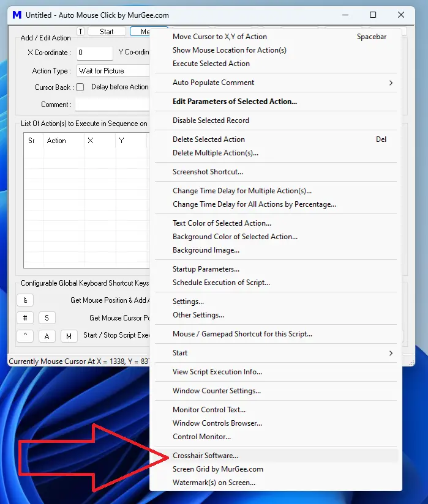Open Text Color of Selected Action
428x504 pixels.
(276, 223)
